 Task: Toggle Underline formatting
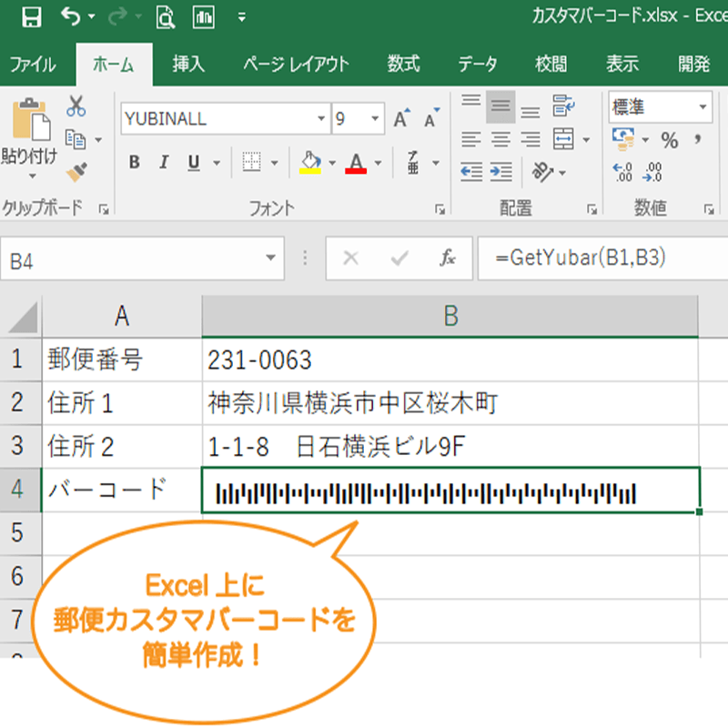click(193, 163)
